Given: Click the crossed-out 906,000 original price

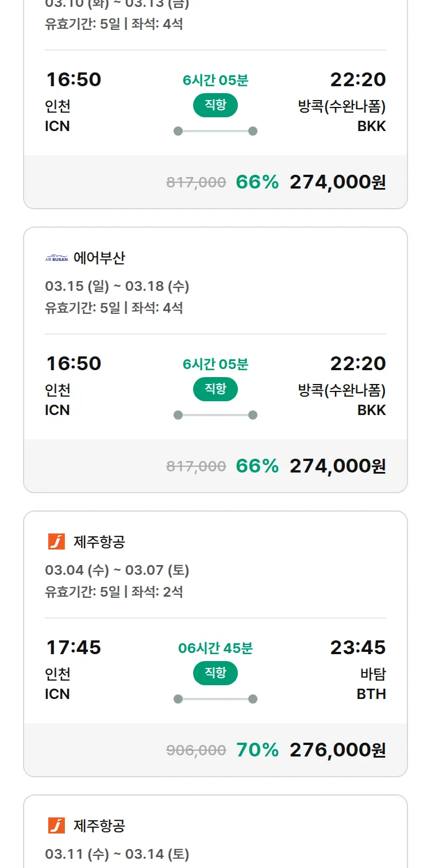Looking at the screenshot, I should pos(196,750).
